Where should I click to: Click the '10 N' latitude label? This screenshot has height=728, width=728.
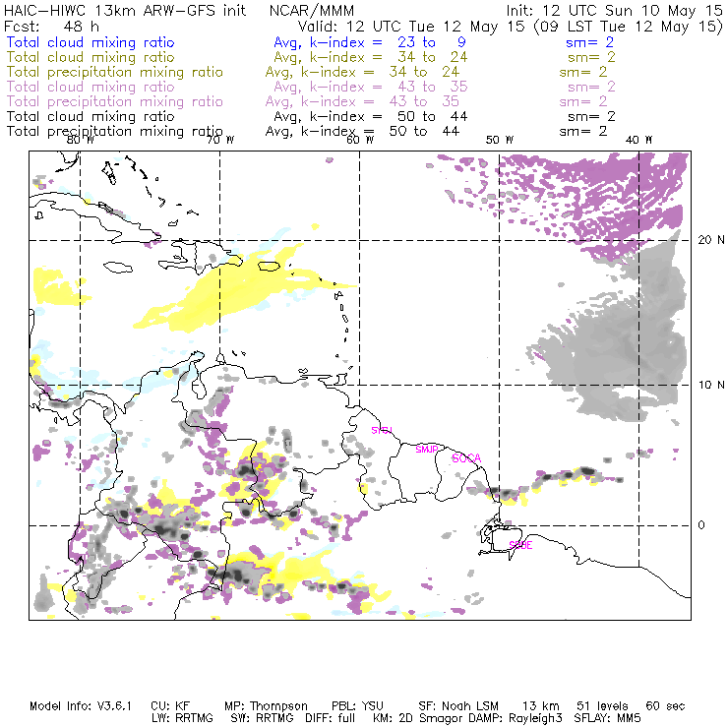pos(711,385)
